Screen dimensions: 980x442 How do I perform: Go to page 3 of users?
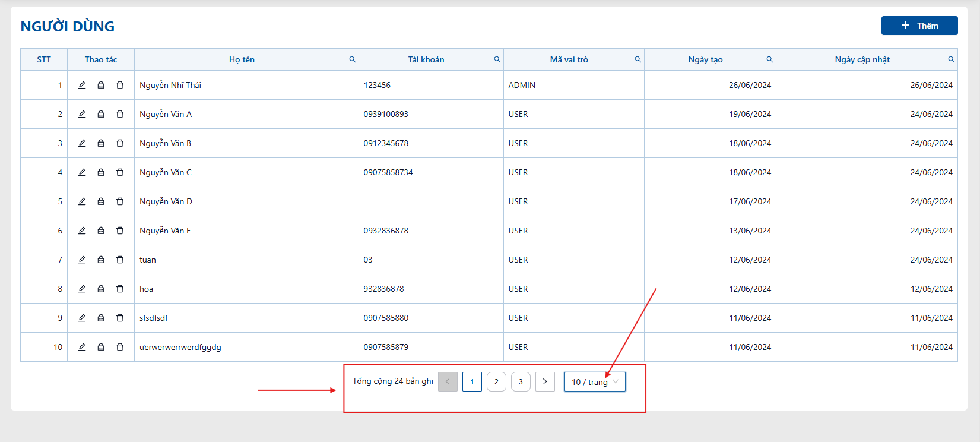click(521, 381)
